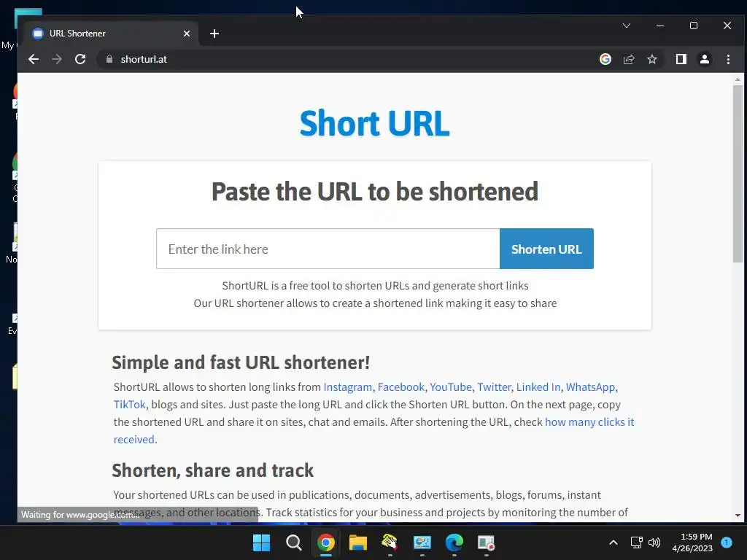
Task: Open the notification badge in the tray
Action: pos(727,542)
